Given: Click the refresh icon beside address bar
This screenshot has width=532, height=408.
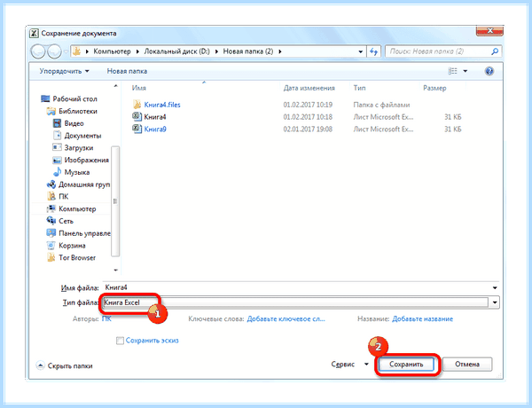Looking at the screenshot, I should 374,51.
